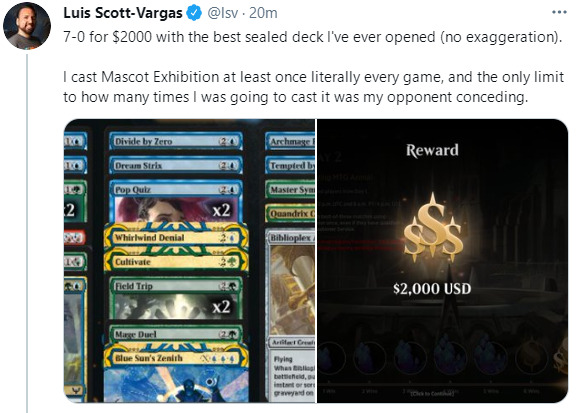Click the Quandrix card in right column
Screen dimensions: 576x413
(290, 213)
